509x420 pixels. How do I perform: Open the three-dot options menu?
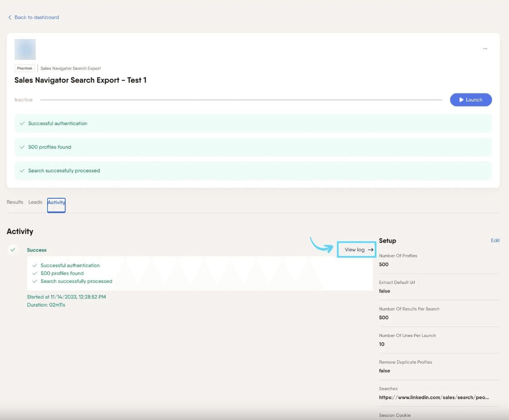pos(485,49)
